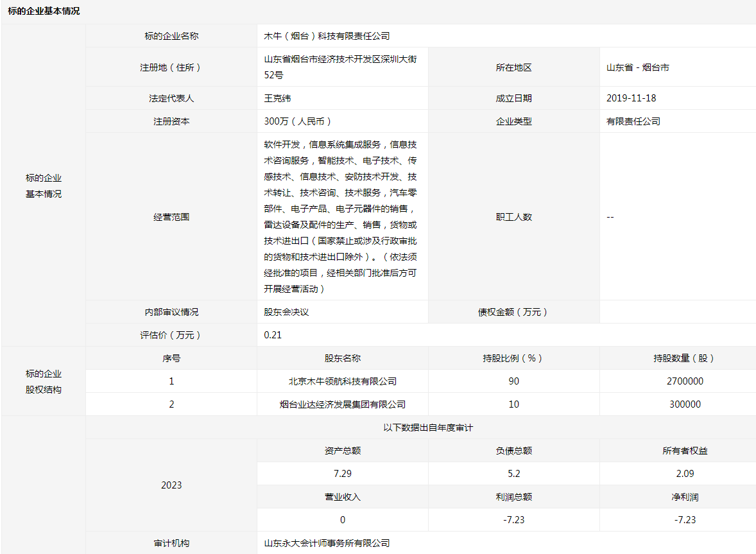Click the label 审计机构
Image resolution: width=756 pixels, height=554 pixels.
tap(171, 544)
